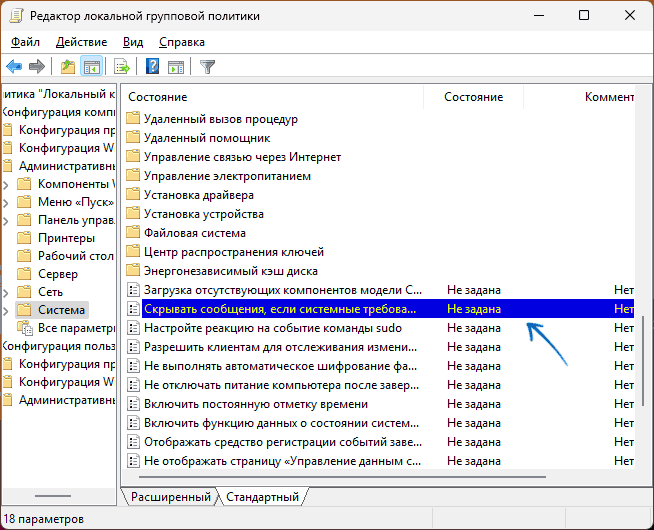Toggle the action pane toolbar icon
Screen dimensions: 654x530
176,67
